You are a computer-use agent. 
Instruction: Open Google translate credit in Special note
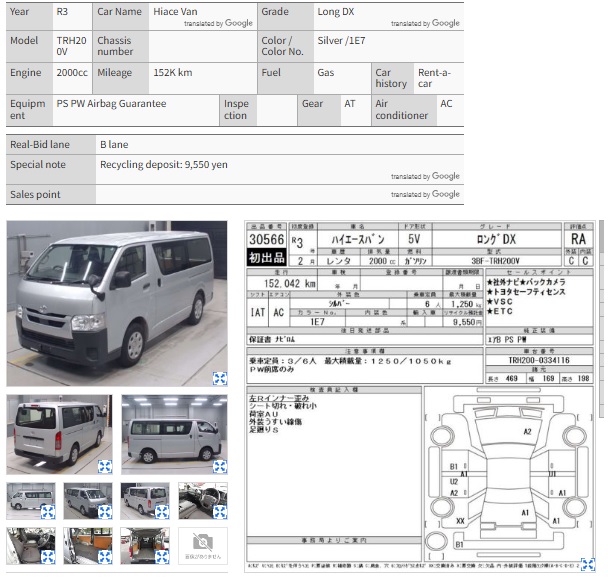[x=425, y=176]
